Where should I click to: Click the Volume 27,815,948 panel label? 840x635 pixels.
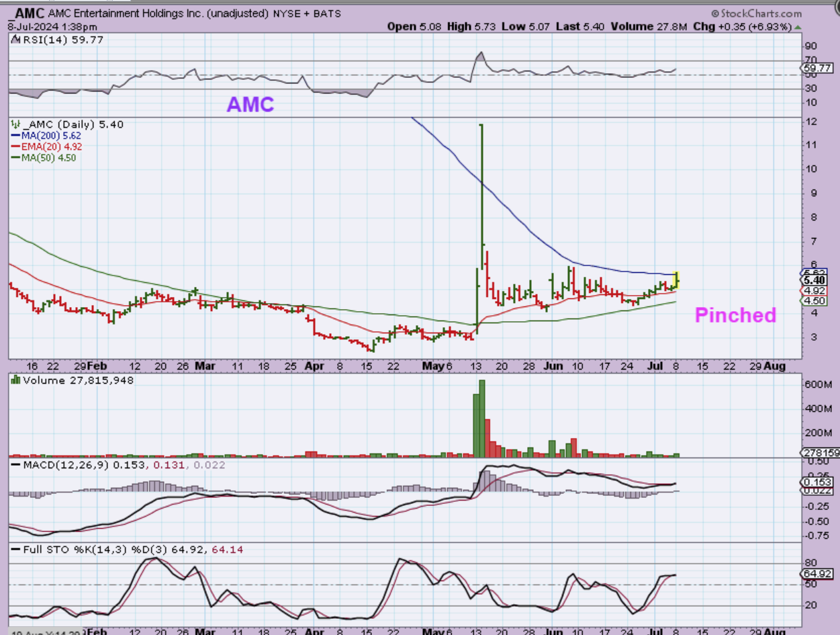point(78,380)
